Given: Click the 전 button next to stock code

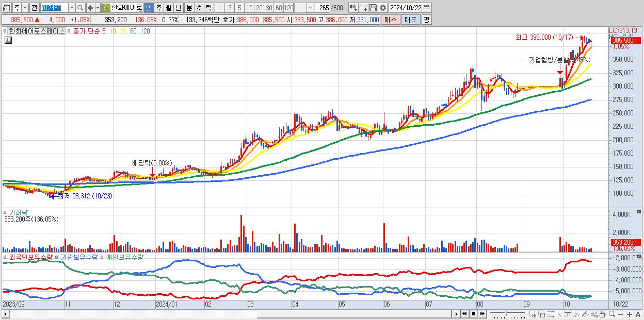Looking at the screenshot, I should 34,8.
